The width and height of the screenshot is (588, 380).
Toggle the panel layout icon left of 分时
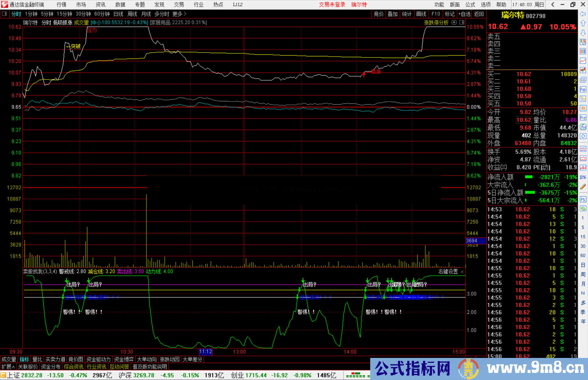tap(5, 14)
